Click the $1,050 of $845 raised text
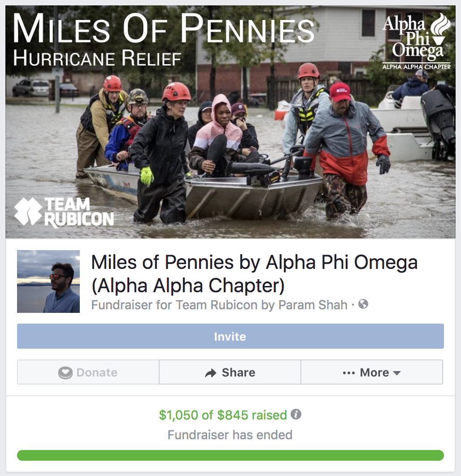The height and width of the screenshot is (476, 461). click(223, 415)
